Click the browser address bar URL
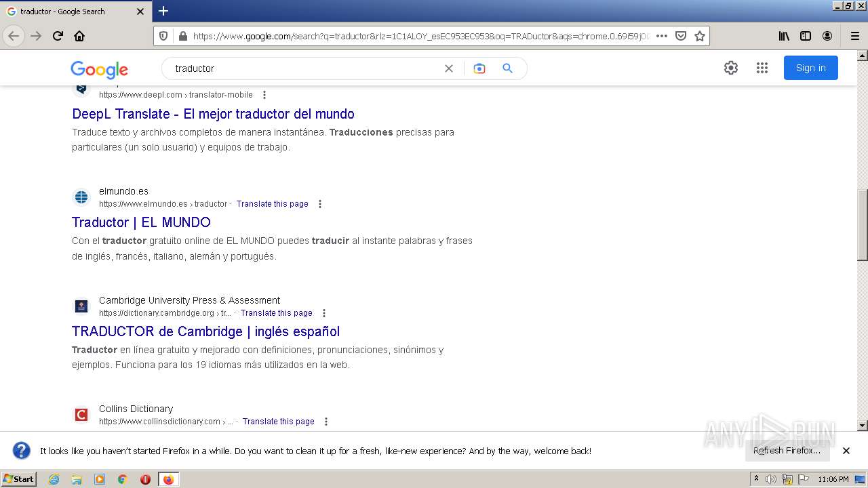The height and width of the screenshot is (488, 868). pyautogui.click(x=420, y=36)
